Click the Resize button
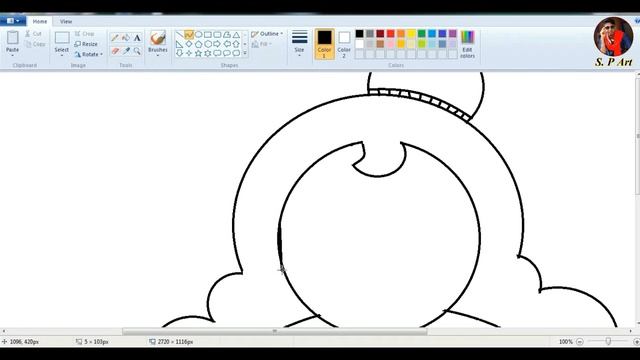 (86, 44)
